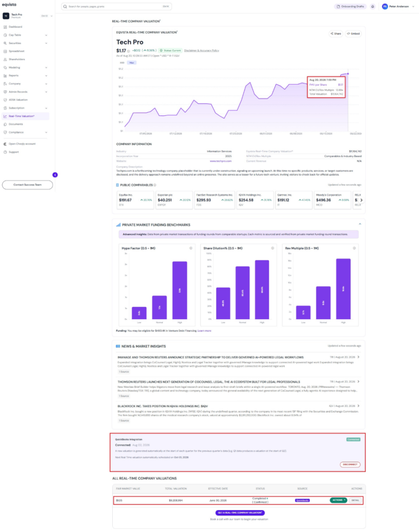Select the Max chart range

pyautogui.click(x=132, y=63)
